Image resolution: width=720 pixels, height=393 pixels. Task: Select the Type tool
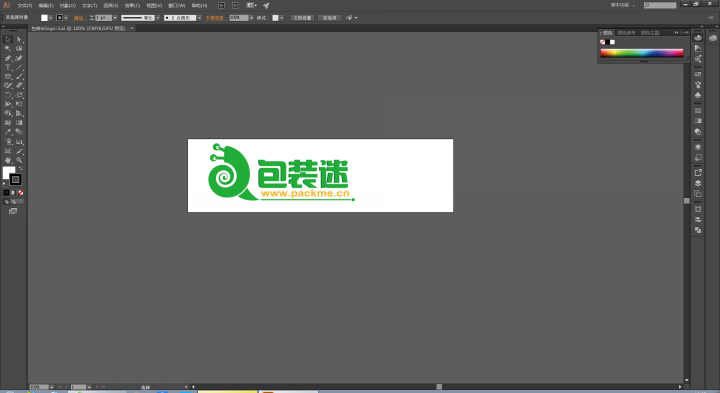pyautogui.click(x=8, y=67)
